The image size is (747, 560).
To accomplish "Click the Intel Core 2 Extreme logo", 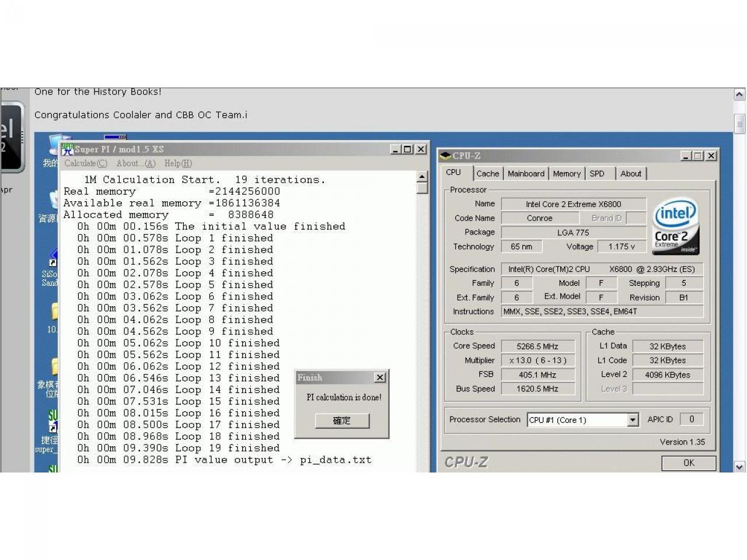I will pos(676,226).
